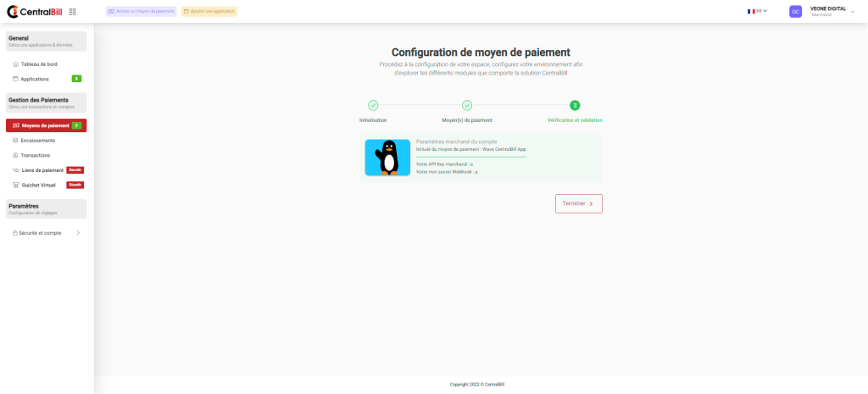The height and width of the screenshot is (394, 868).
Task: Click the green Applications count badge
Action: pyautogui.click(x=76, y=79)
